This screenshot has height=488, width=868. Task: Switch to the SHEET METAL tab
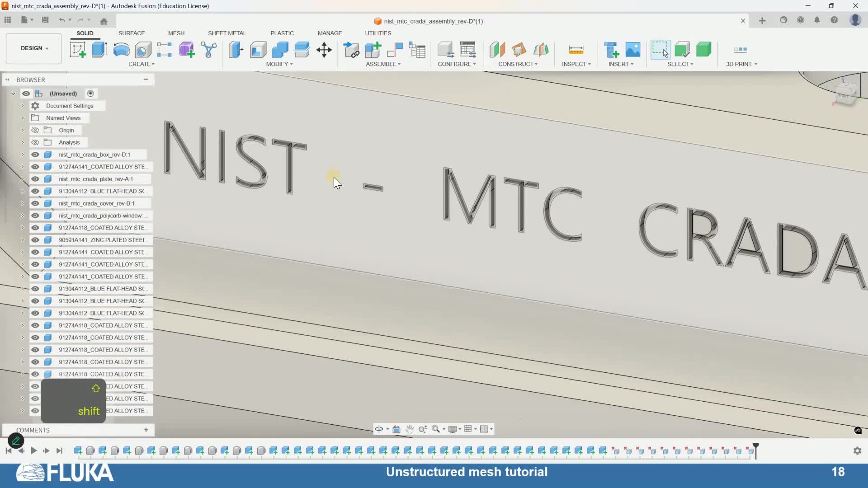pyautogui.click(x=227, y=33)
